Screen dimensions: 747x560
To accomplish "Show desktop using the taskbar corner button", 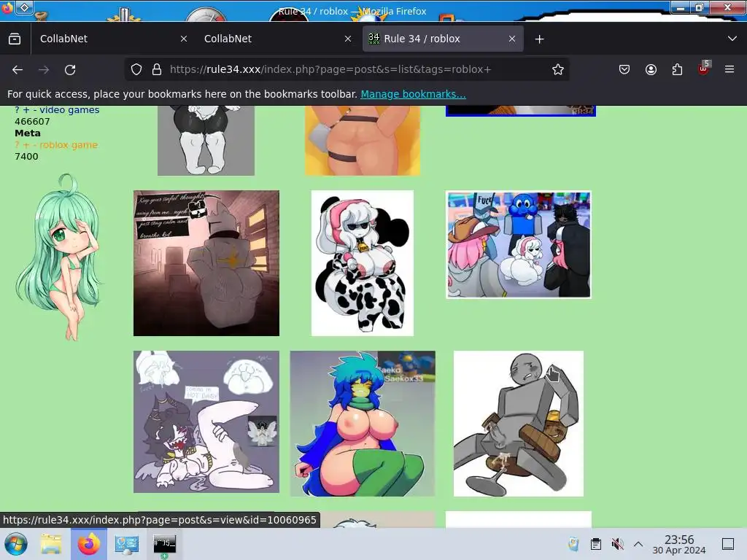I will pos(728,544).
